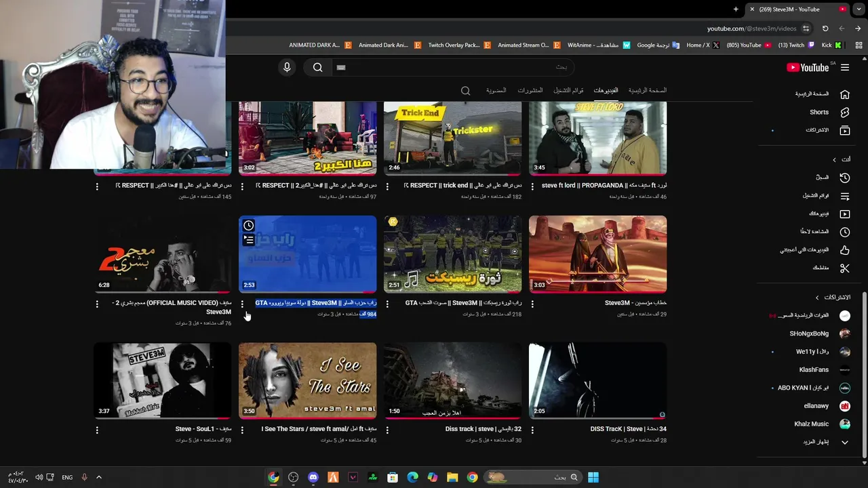Switch to the channel Posts tab
Image resolution: width=868 pixels, height=488 pixels.
(x=530, y=90)
